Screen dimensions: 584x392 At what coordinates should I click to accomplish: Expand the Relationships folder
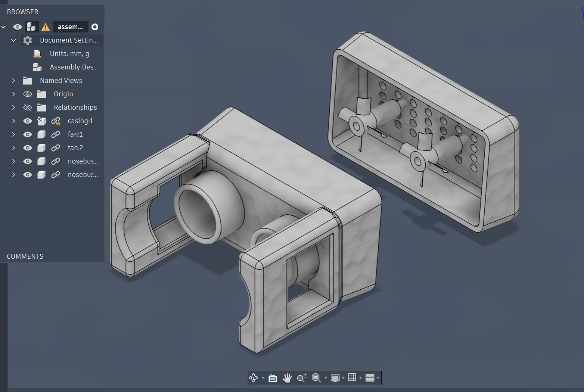point(13,108)
